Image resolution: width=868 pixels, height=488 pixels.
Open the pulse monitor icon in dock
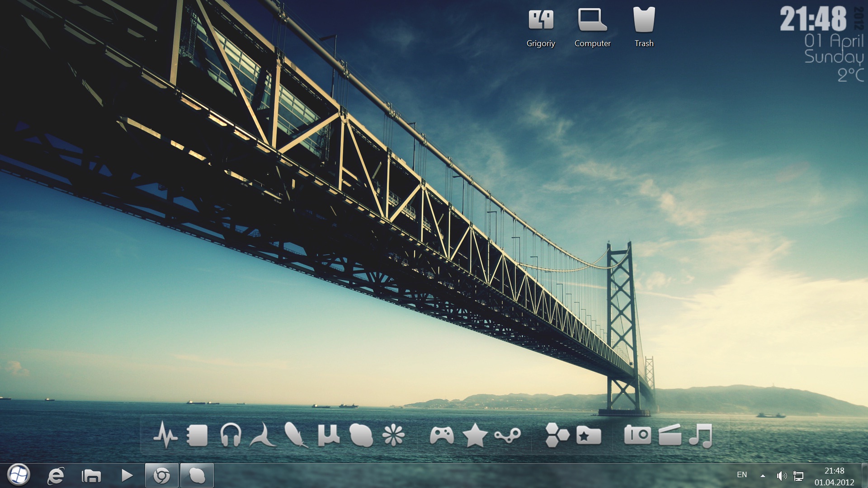tap(165, 435)
